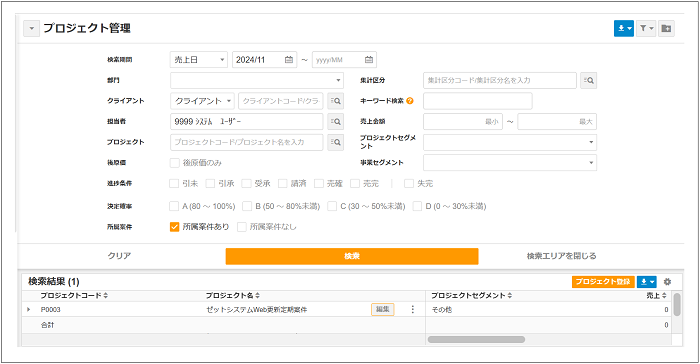Collapse the panel via arrow beside プロジェクト管理
700x364 pixels.
click(x=31, y=28)
